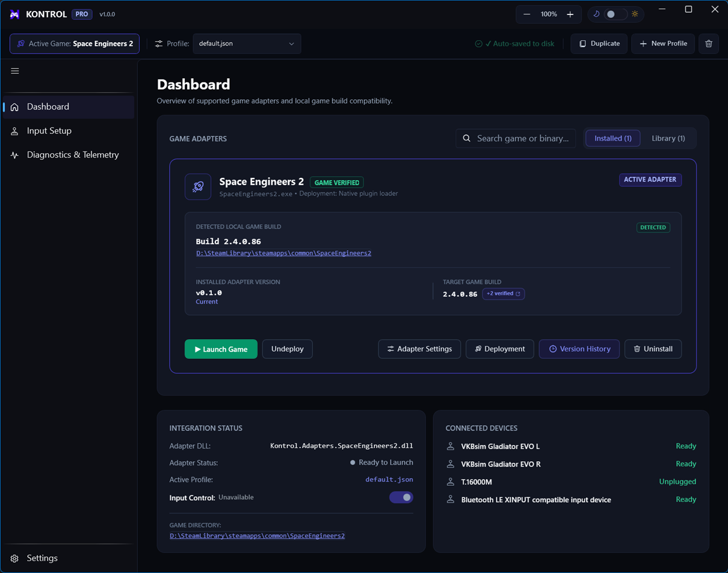Create a New Profile
Image resolution: width=728 pixels, height=573 pixels.
663,43
